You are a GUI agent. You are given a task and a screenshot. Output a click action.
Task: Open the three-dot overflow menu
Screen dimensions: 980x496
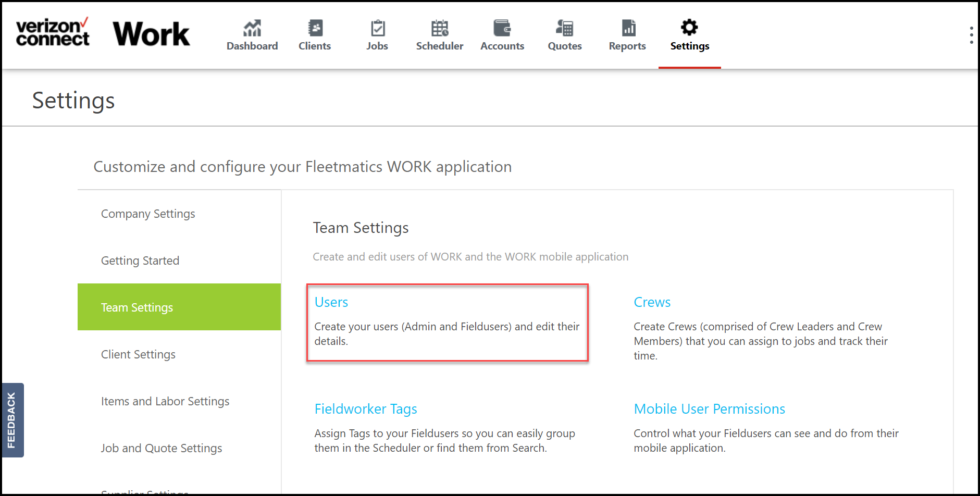[971, 35]
